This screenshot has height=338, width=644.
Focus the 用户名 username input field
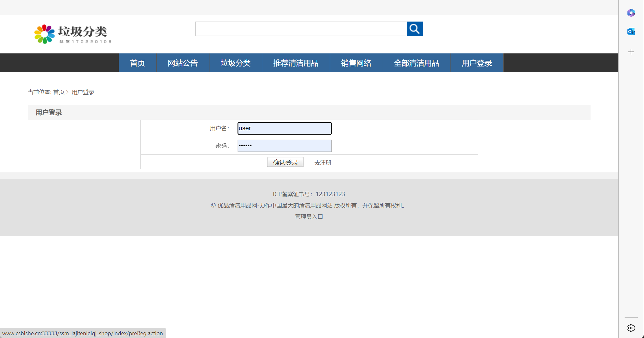284,128
